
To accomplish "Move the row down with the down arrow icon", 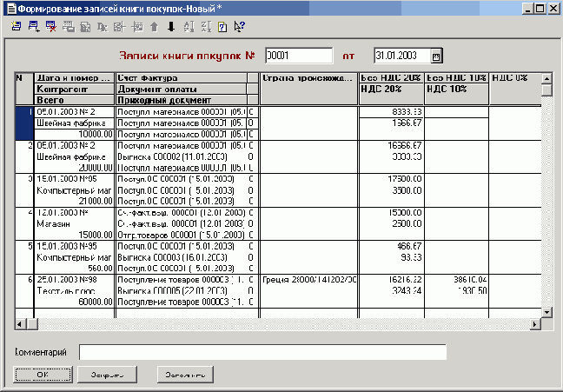I will (170, 27).
